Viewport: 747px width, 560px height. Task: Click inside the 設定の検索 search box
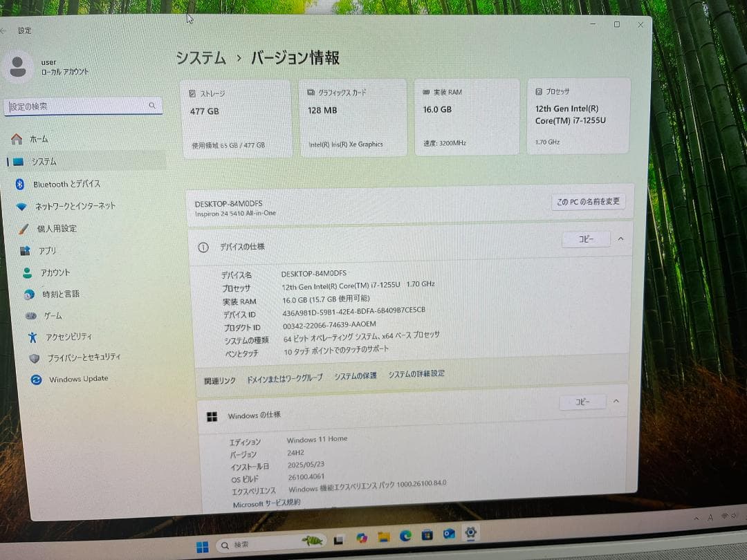[83, 105]
